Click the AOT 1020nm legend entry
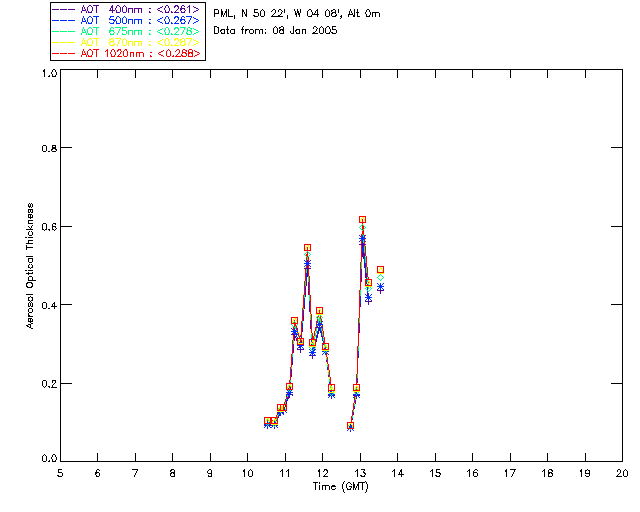 pyautogui.click(x=127, y=53)
